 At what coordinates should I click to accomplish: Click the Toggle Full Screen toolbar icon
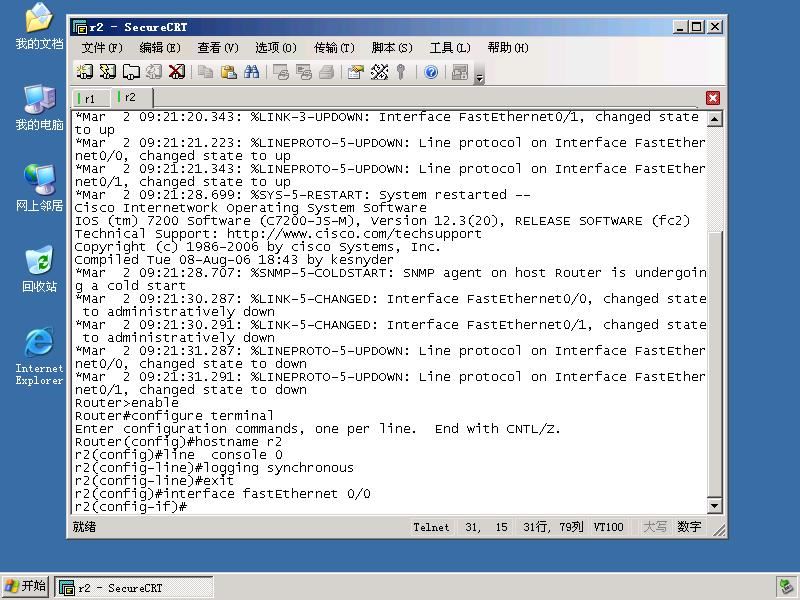pyautogui.click(x=460, y=72)
